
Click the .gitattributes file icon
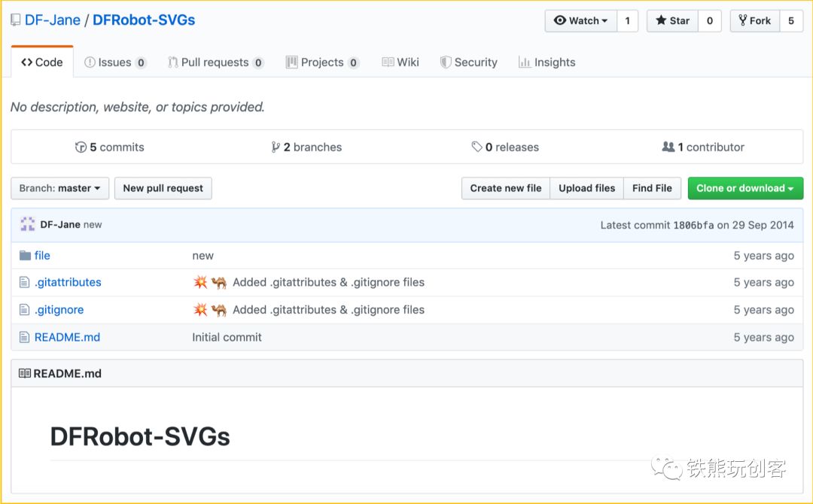click(24, 282)
